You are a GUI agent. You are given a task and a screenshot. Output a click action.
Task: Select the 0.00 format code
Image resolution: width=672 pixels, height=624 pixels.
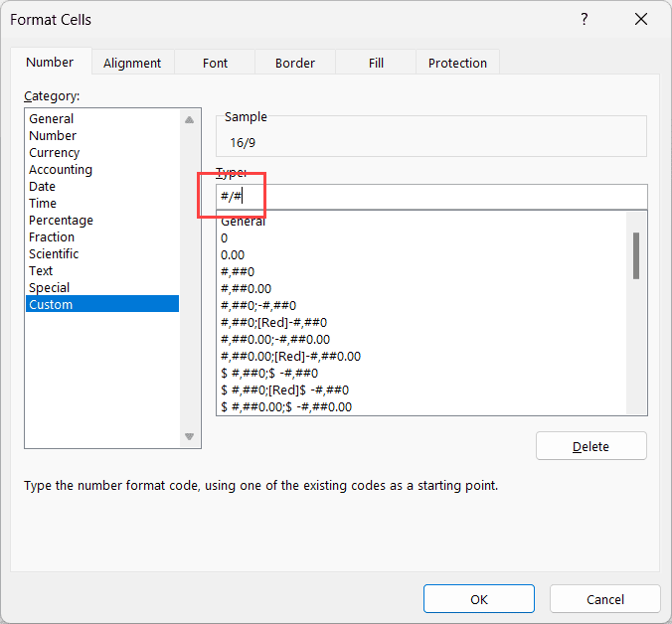[232, 255]
